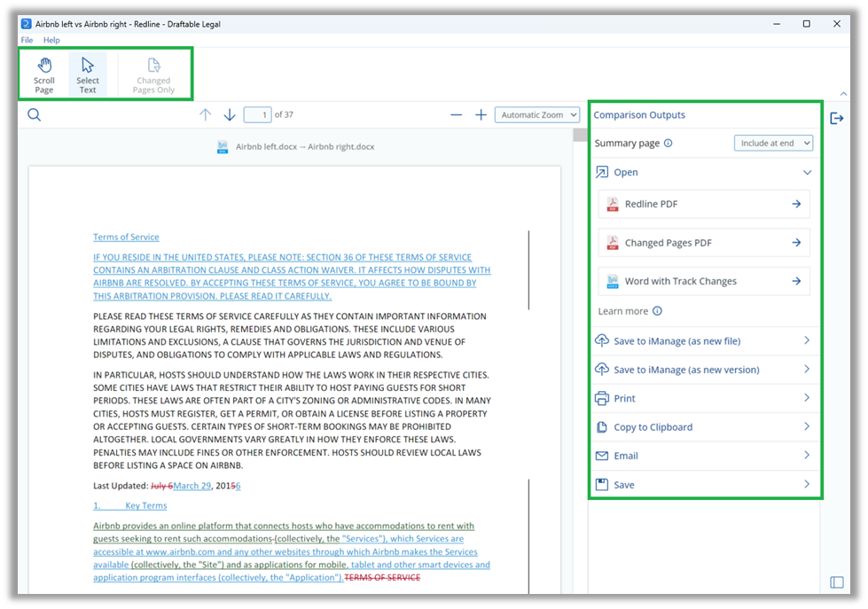868x609 pixels.
Task: Click cloud icon for iManage new version
Action: pos(602,370)
